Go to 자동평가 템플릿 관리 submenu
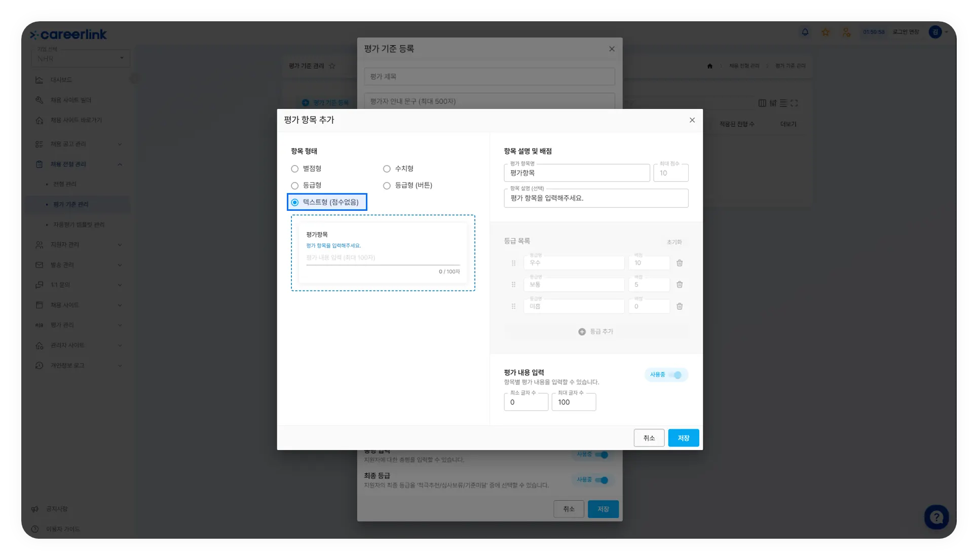 [x=79, y=225]
